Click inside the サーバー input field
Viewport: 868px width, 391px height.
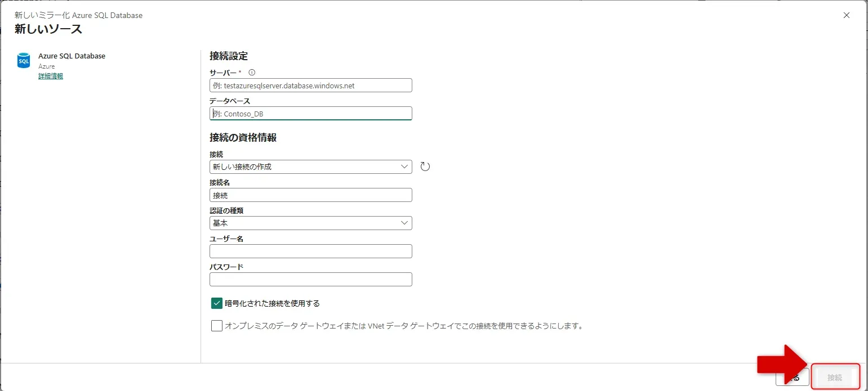click(x=310, y=85)
